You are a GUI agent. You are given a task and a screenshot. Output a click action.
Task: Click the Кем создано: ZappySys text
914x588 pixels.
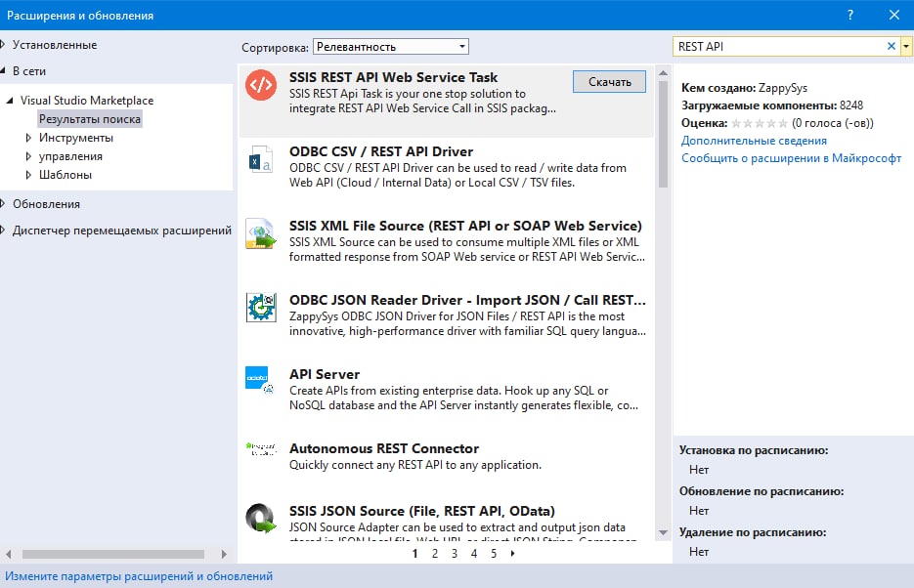(x=744, y=88)
